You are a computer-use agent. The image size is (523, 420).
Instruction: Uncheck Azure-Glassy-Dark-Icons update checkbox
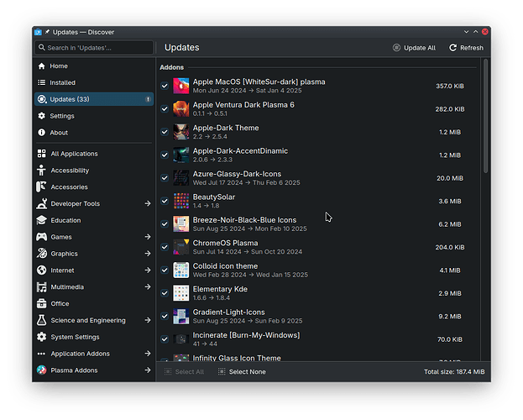165,178
